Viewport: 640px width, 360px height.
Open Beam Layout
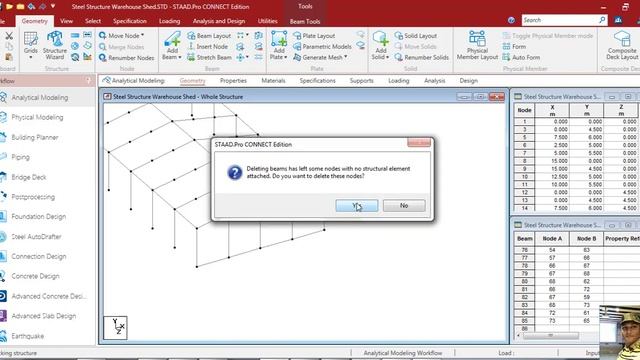tap(209, 36)
